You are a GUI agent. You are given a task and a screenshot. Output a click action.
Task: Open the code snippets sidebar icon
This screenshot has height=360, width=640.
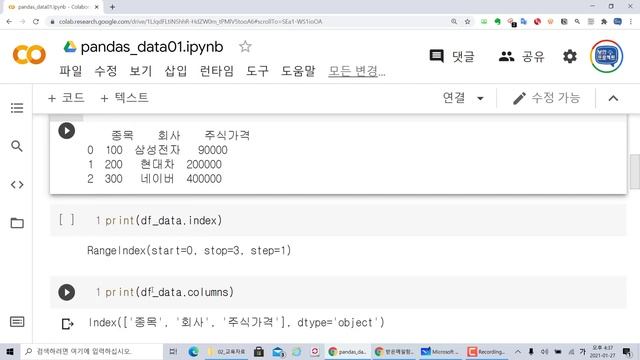[x=17, y=184]
